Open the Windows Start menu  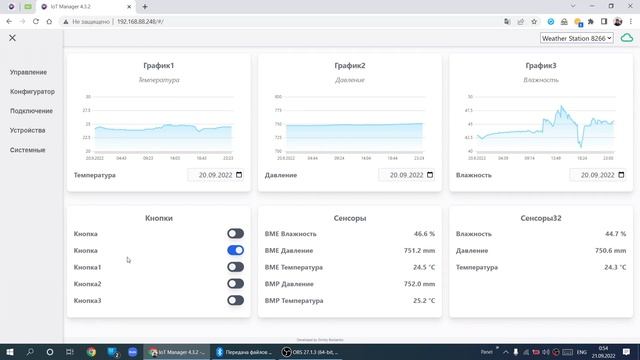point(10,352)
